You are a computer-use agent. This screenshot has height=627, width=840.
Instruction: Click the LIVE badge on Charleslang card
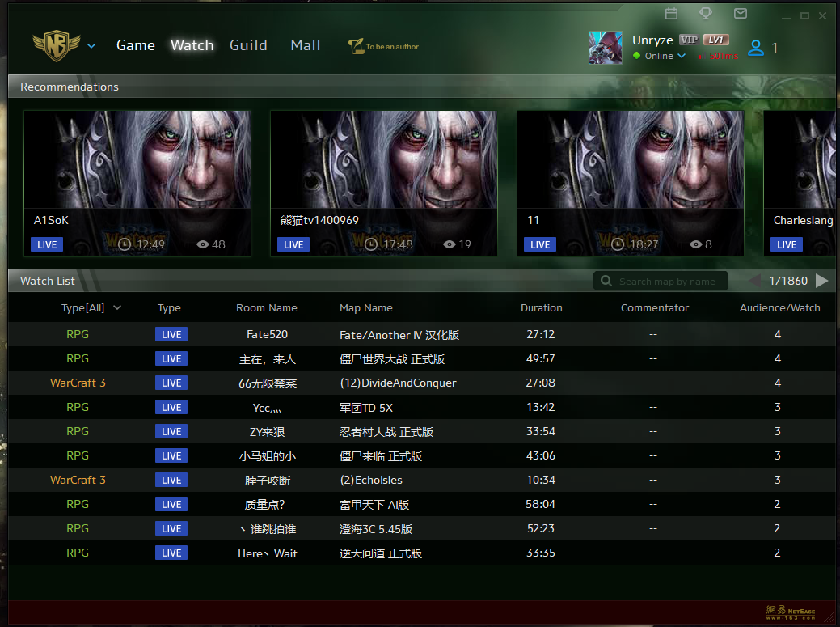(x=787, y=244)
